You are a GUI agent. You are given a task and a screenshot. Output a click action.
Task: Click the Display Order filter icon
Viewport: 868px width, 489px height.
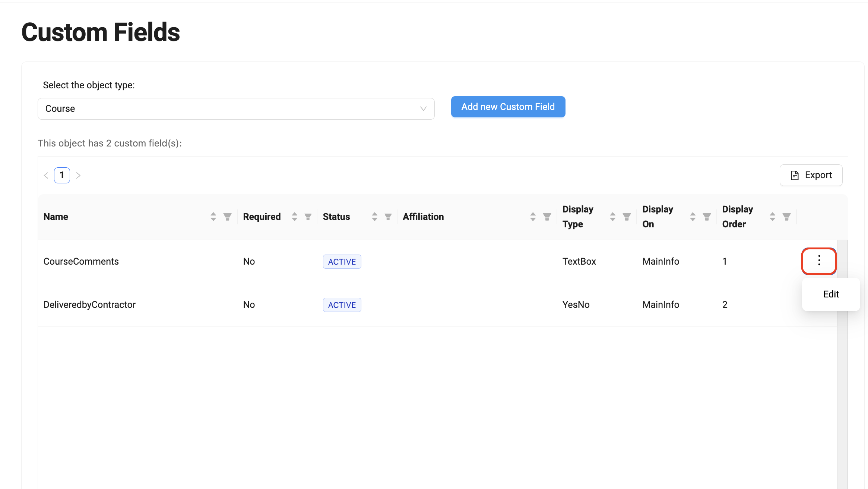tap(786, 217)
